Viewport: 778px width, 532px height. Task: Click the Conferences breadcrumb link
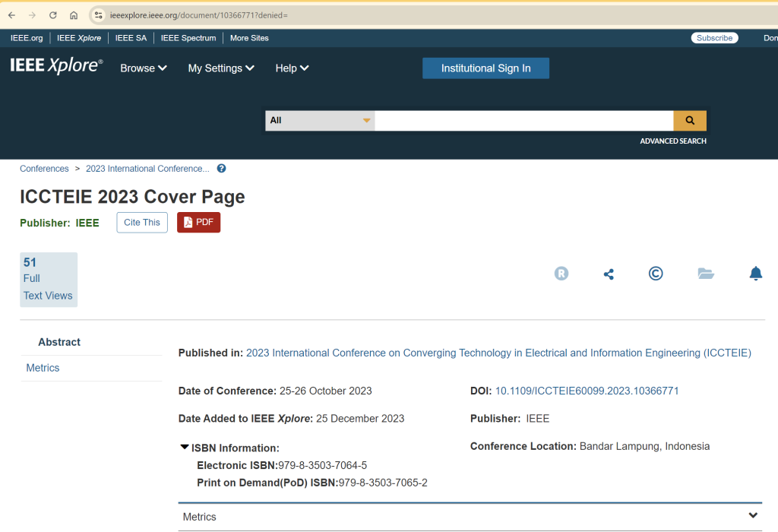[x=44, y=169]
